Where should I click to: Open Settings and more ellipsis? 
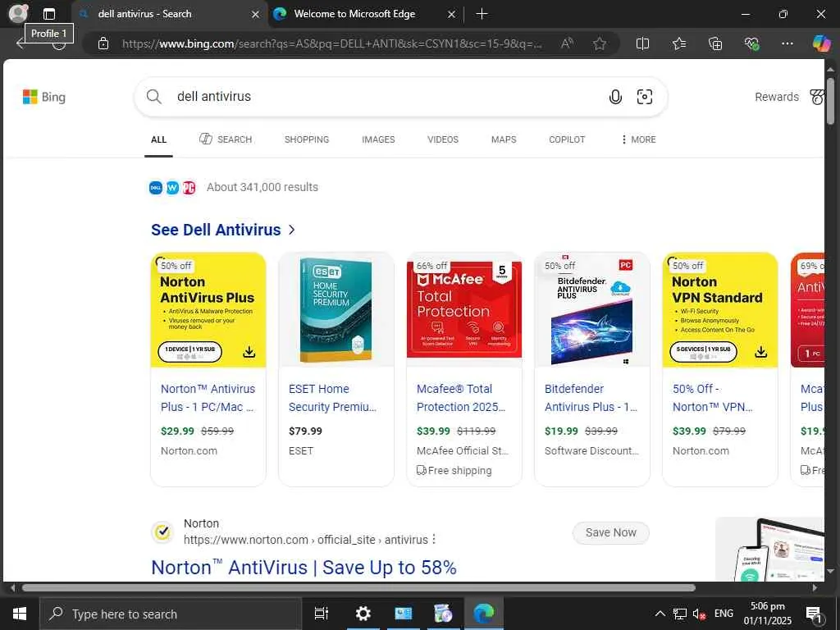787,43
